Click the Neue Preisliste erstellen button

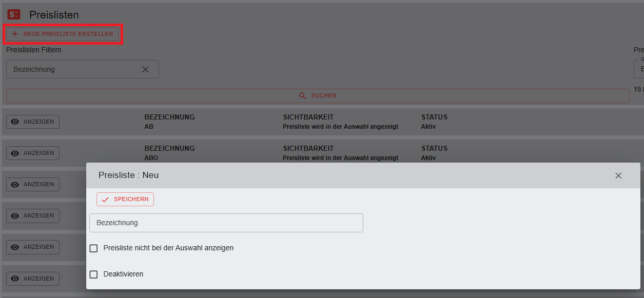(x=62, y=34)
